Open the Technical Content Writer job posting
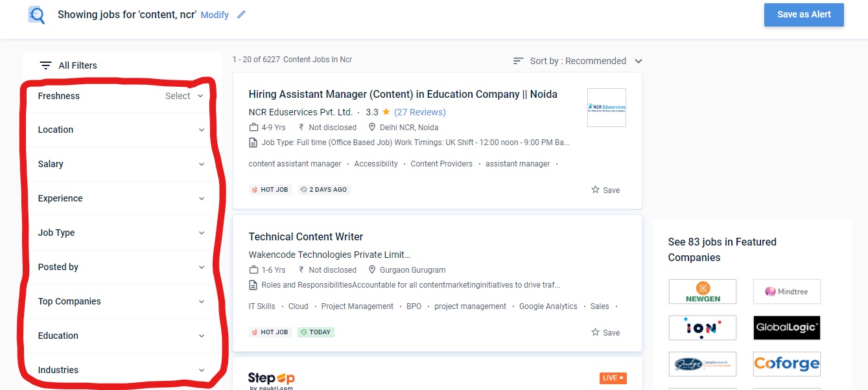 (305, 236)
